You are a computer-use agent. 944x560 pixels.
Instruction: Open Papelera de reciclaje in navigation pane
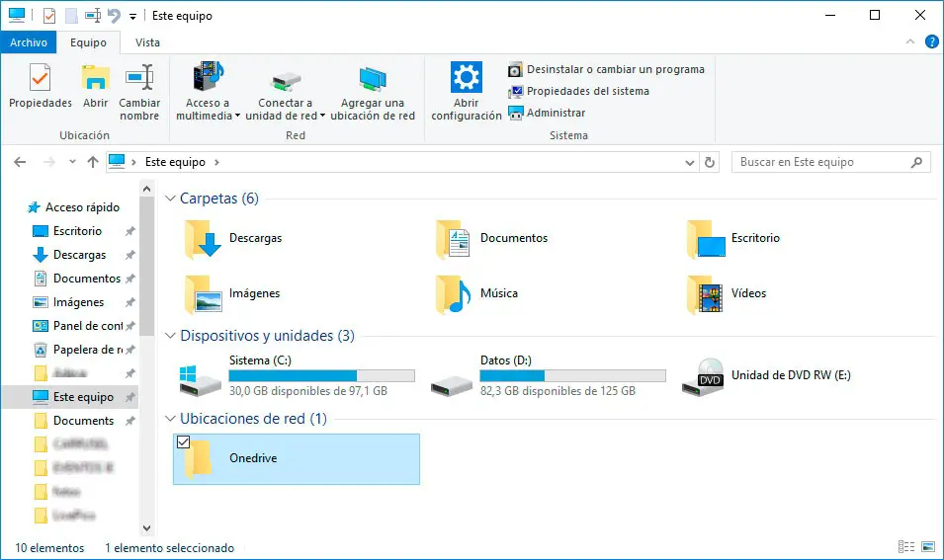[x=87, y=350]
